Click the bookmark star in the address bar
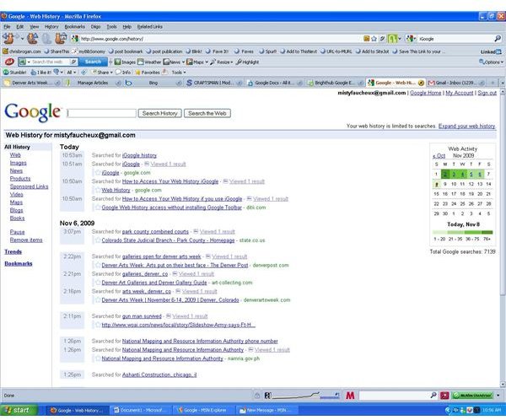The width and height of the screenshot is (506, 420). tap(374, 39)
